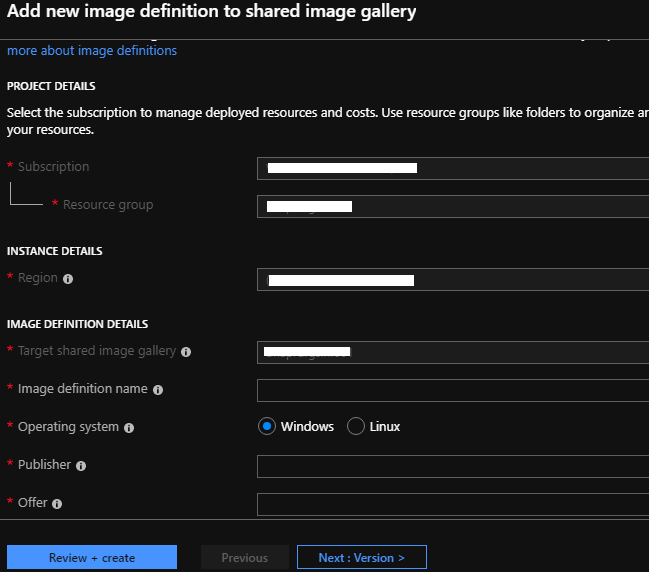Click the info icon beside Offer
Viewport: 649px width, 572px height.
(x=58, y=504)
